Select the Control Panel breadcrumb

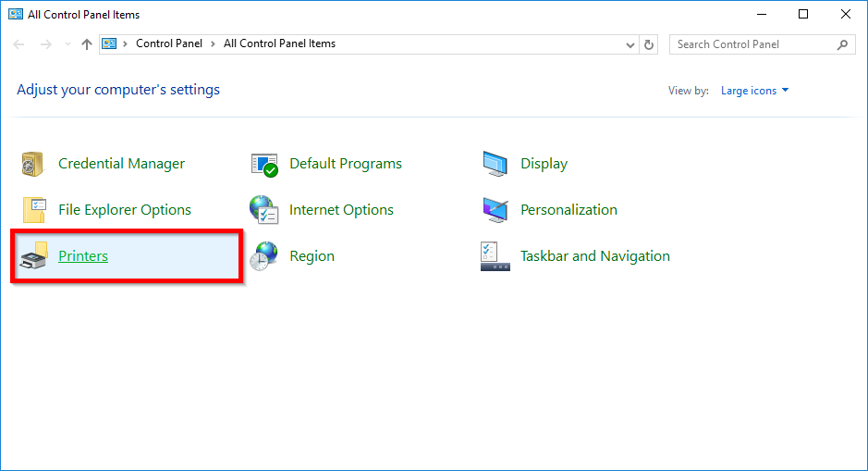coord(168,43)
